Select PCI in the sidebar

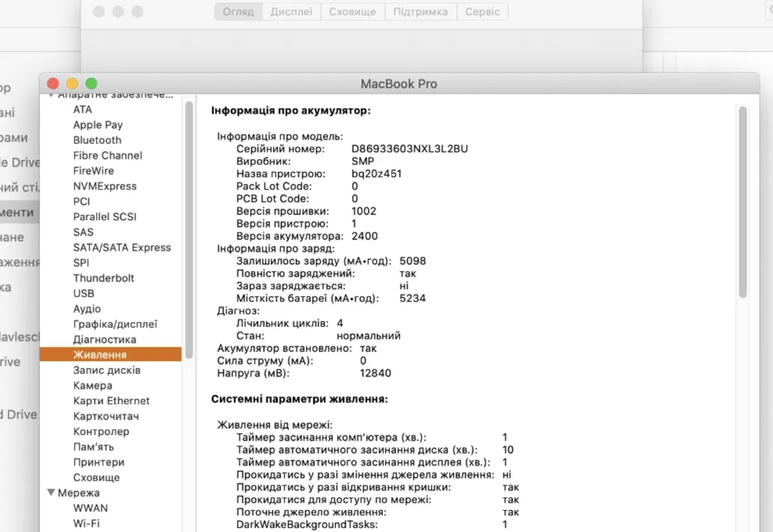click(x=82, y=201)
